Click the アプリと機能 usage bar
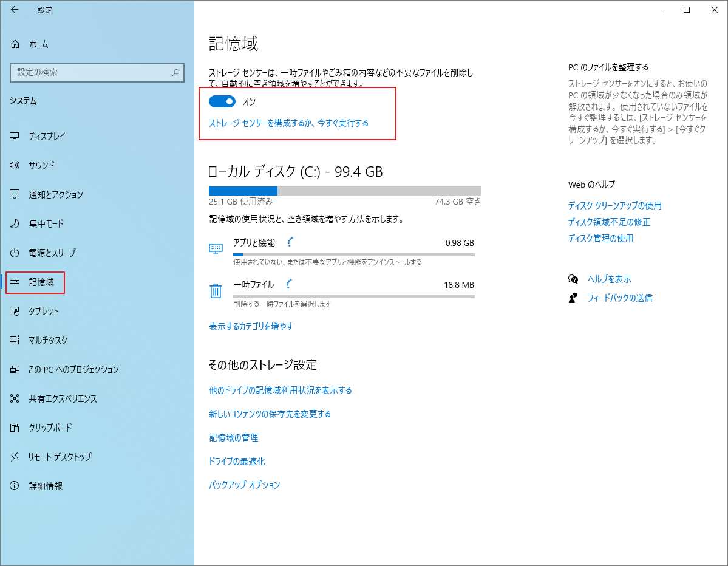 (x=354, y=254)
